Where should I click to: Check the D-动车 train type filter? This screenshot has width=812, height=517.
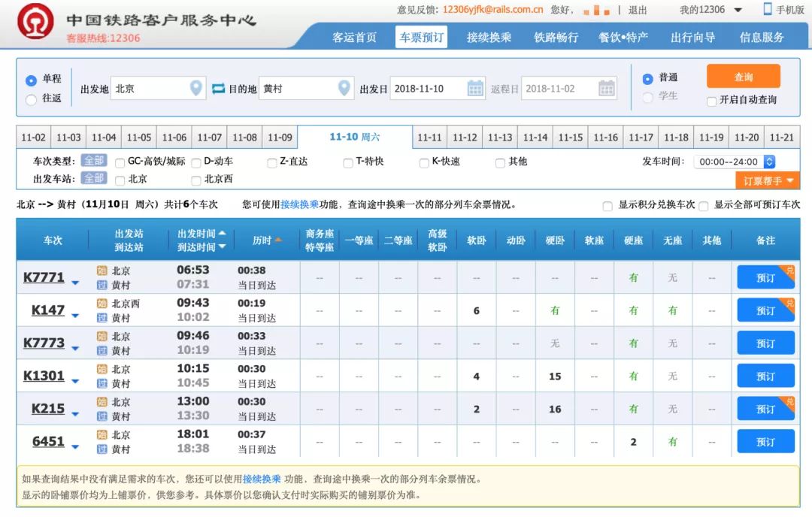click(x=195, y=162)
